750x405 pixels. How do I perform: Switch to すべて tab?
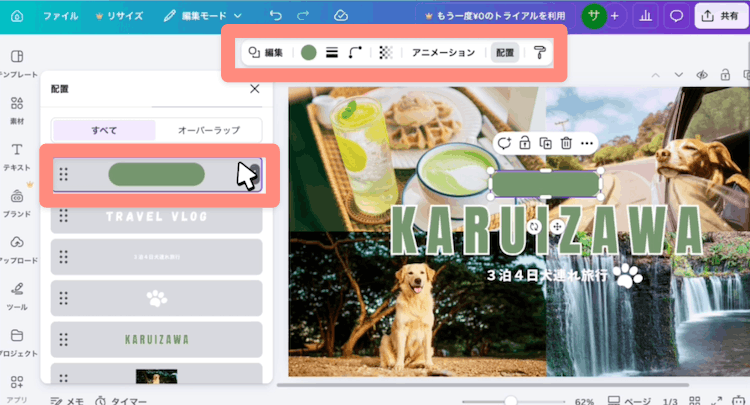(104, 130)
